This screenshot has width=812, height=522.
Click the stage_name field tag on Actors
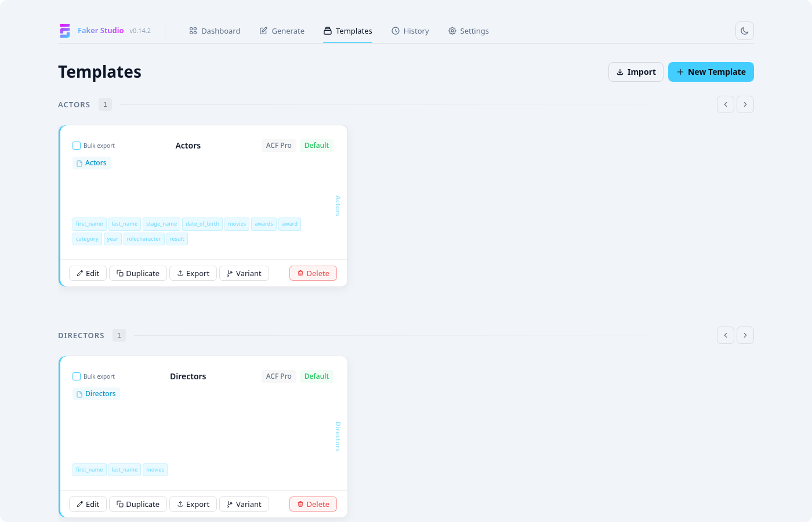pos(161,224)
